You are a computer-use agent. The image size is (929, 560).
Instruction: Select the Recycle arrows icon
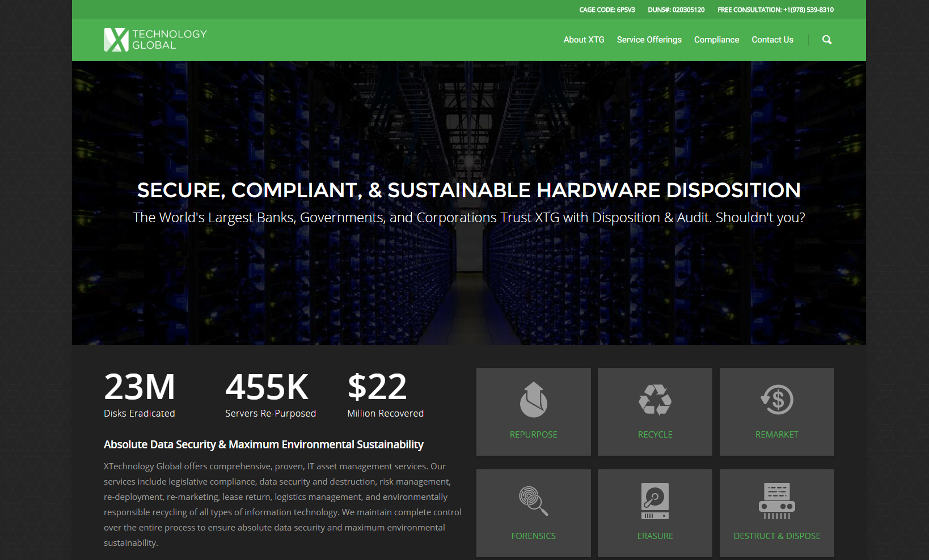(655, 400)
